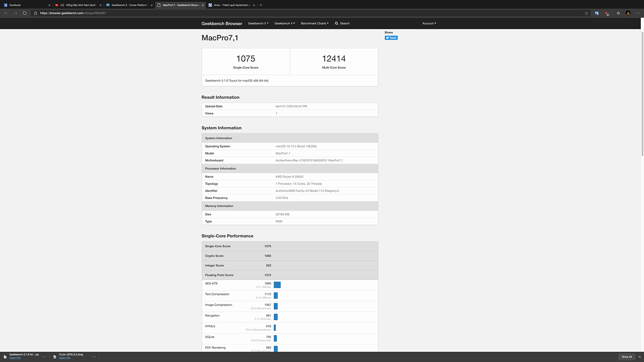Open a new browser tab
644x362 pixels.
pyautogui.click(x=261, y=5)
